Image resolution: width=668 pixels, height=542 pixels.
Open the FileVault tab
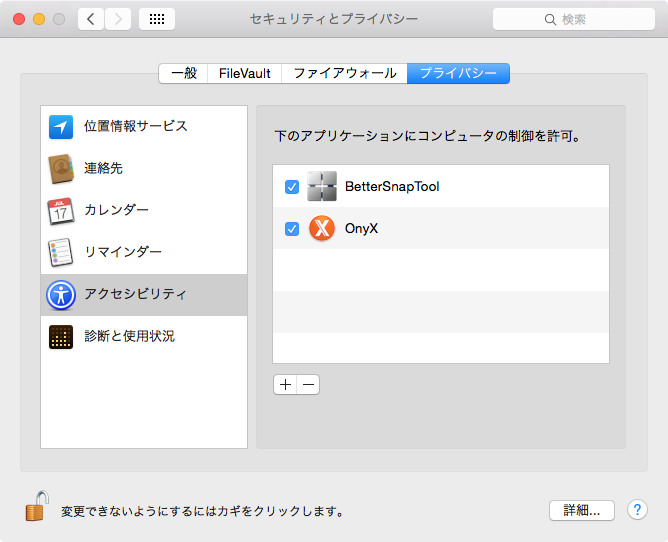point(245,73)
